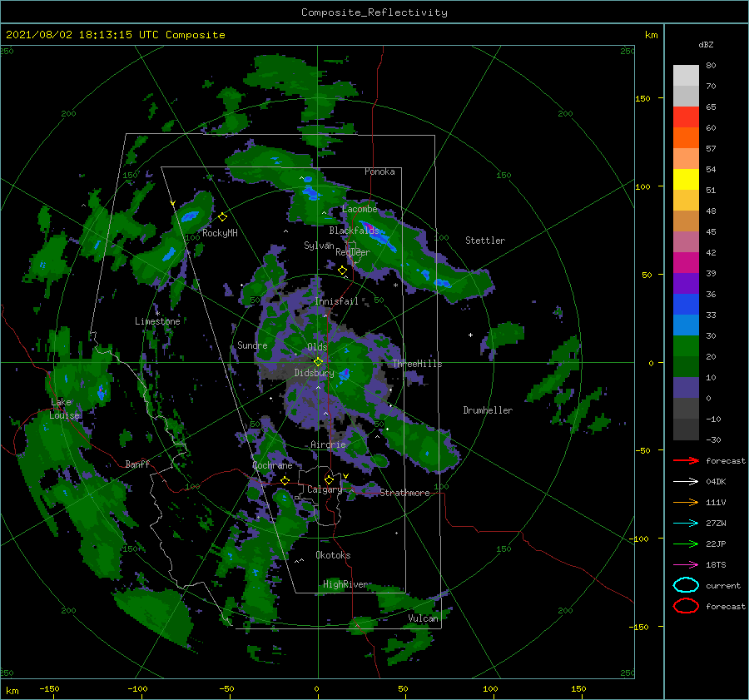
Task: Click the green 22JP arrow icon
Action: pyautogui.click(x=686, y=544)
